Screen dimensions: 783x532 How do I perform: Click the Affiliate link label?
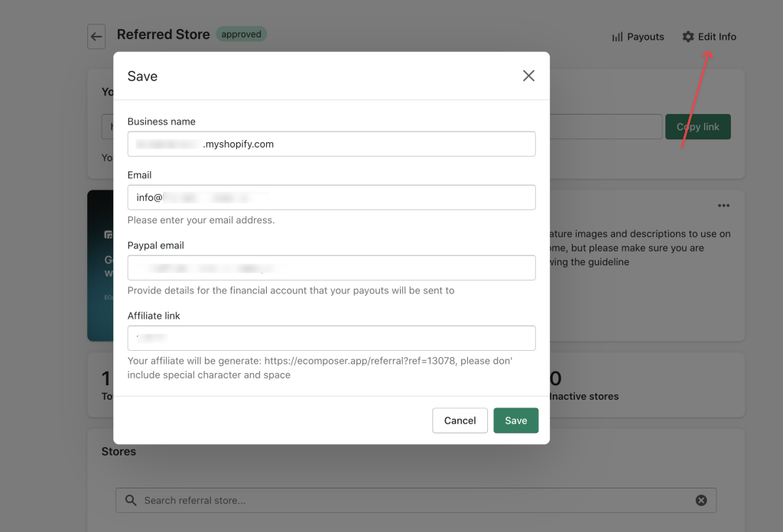point(154,316)
